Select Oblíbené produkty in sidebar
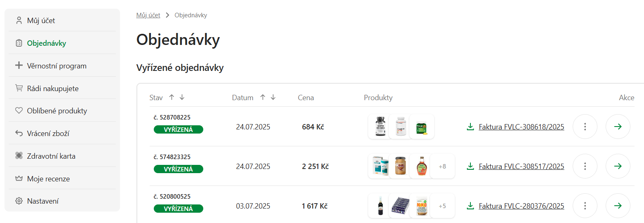 [57, 111]
